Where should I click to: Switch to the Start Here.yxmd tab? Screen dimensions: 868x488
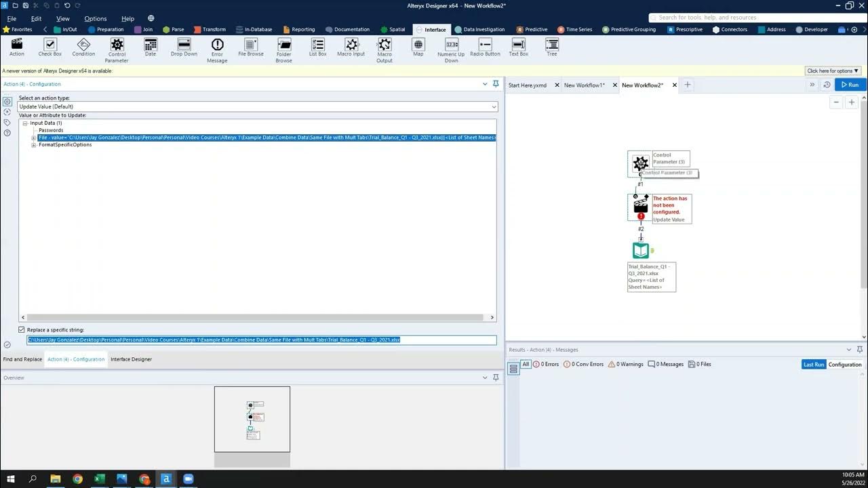point(528,85)
